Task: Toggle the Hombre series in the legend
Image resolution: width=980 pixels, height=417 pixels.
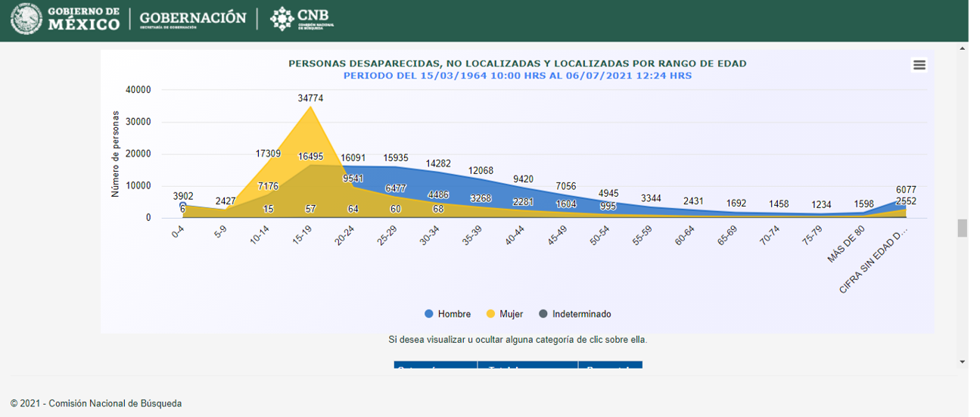Action: click(447, 314)
